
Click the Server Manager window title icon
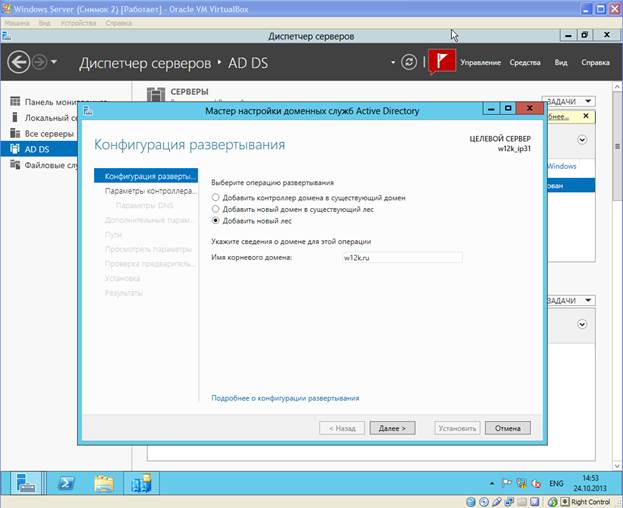click(x=6, y=36)
